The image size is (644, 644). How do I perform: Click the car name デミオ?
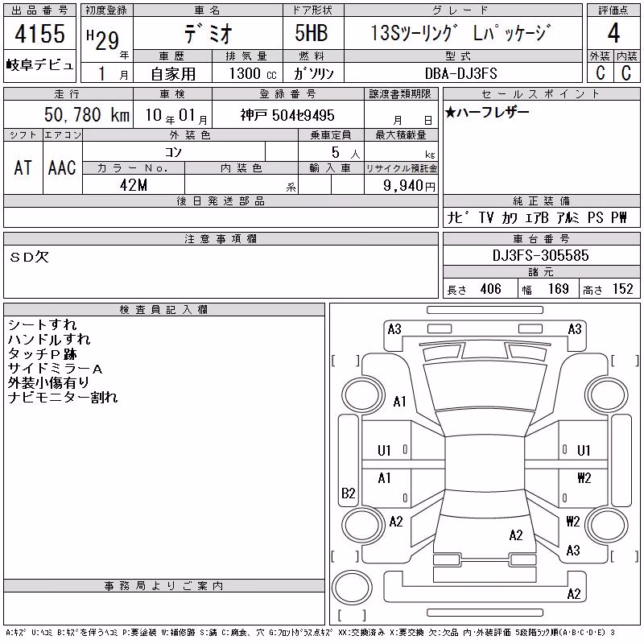click(208, 33)
